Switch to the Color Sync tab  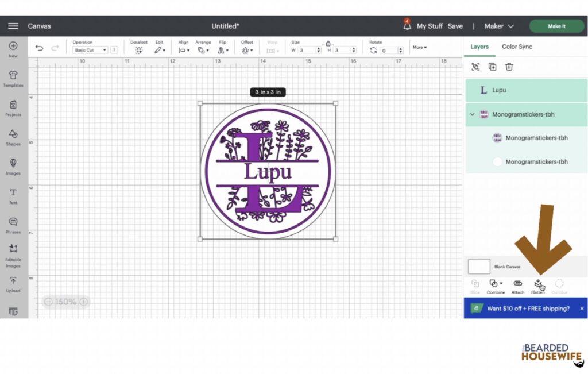[517, 47]
